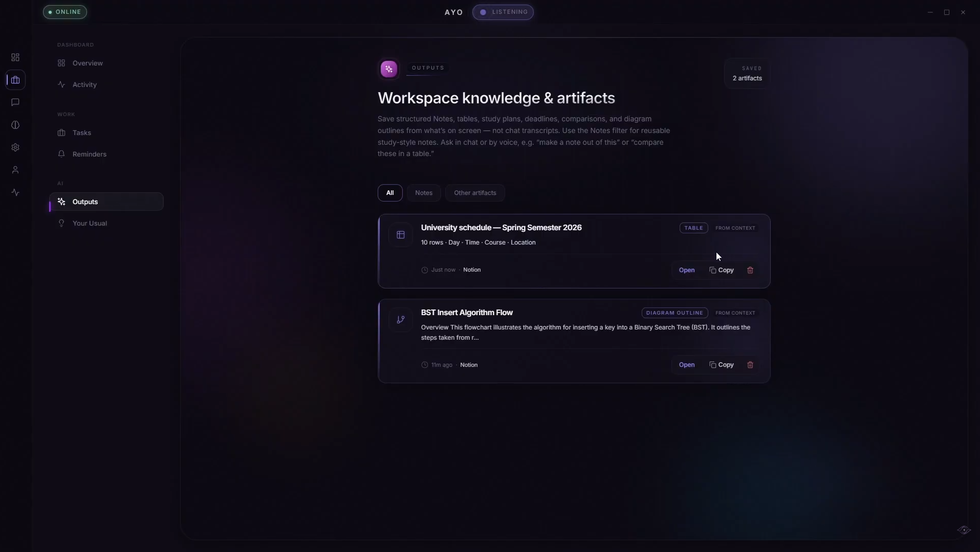This screenshot has width=980, height=552.
Task: Click the TABLE tag on University schedule
Action: 693,228
